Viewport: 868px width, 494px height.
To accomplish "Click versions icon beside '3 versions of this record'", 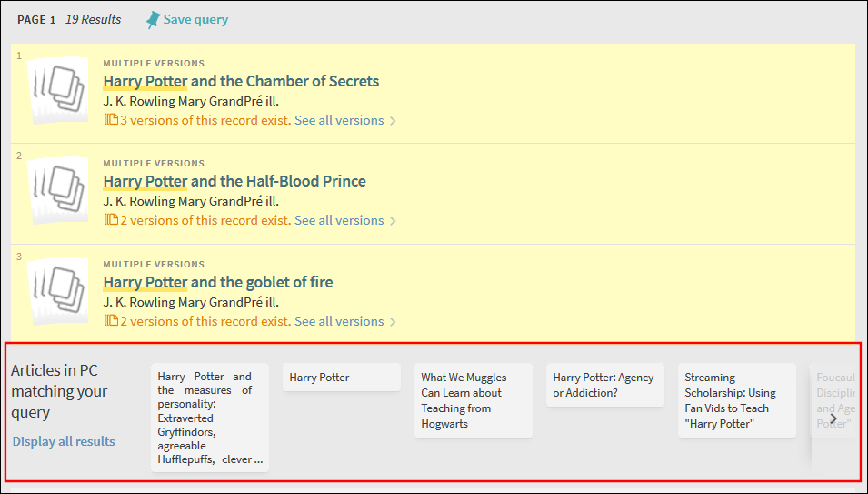I will (111, 119).
